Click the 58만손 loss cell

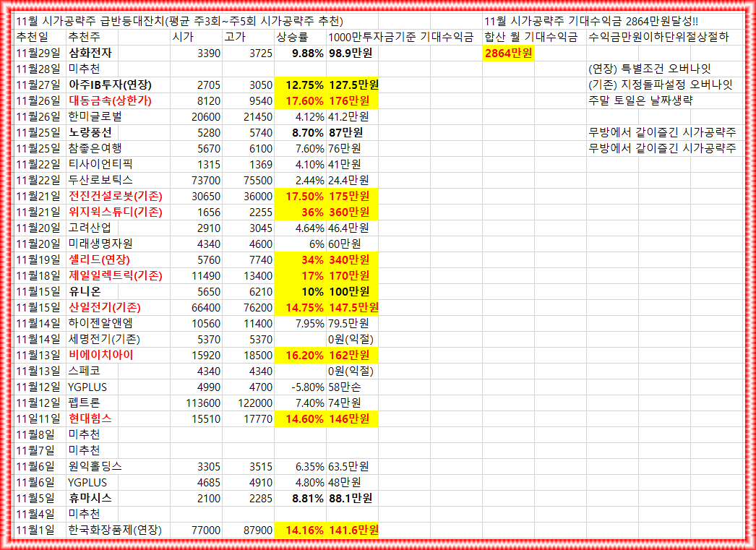coord(353,387)
